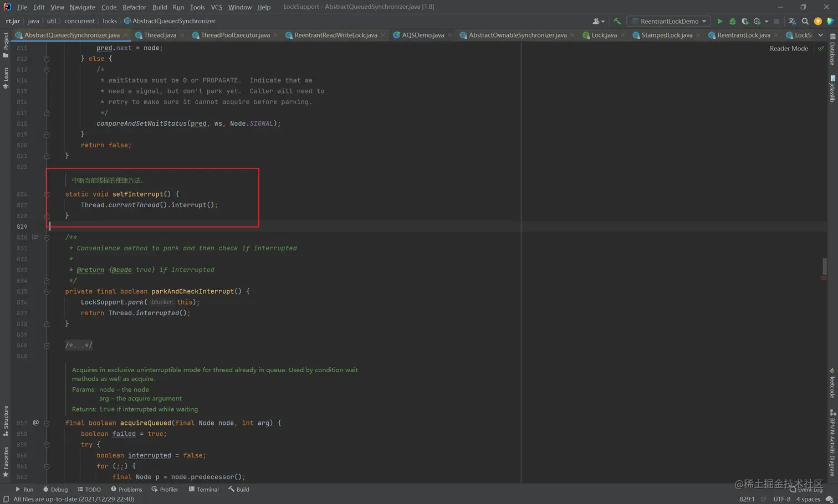The height and width of the screenshot is (504, 838).
Task: Open the Favorites tool window
Action: pos(6,462)
